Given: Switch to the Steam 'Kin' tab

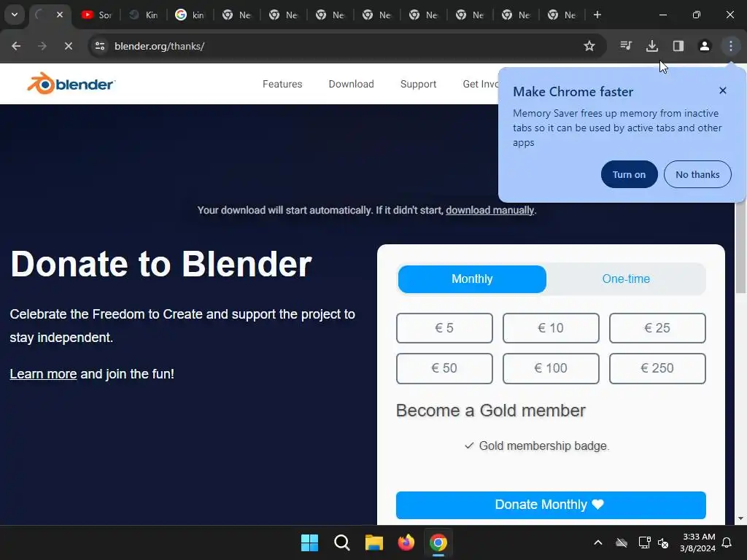Looking at the screenshot, I should pos(144,15).
